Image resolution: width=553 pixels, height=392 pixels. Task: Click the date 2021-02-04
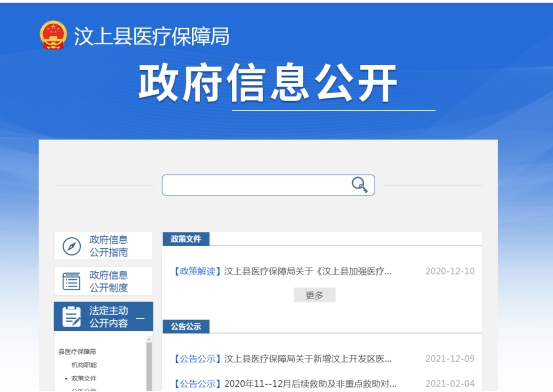pyautogui.click(x=450, y=384)
